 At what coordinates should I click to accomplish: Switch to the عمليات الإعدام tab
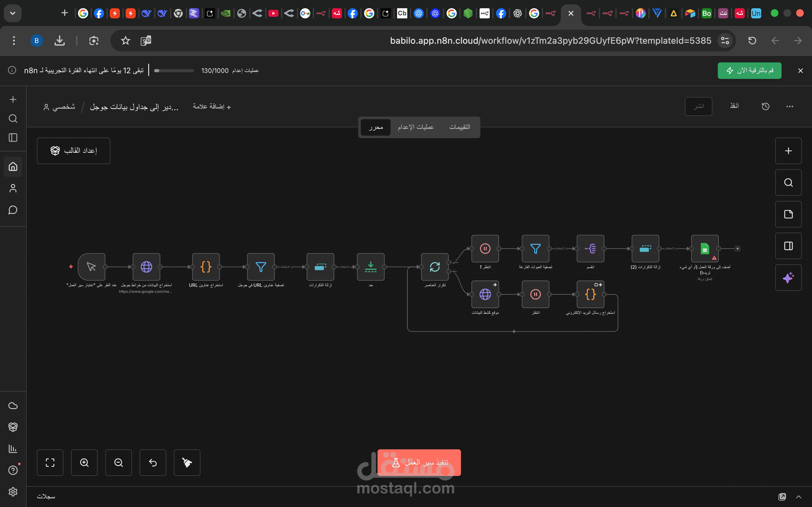click(416, 127)
